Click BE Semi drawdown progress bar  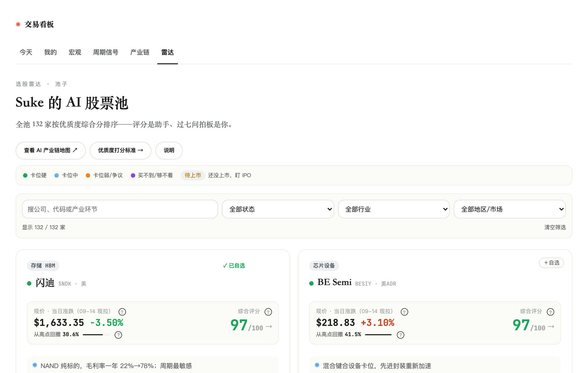coord(378,335)
